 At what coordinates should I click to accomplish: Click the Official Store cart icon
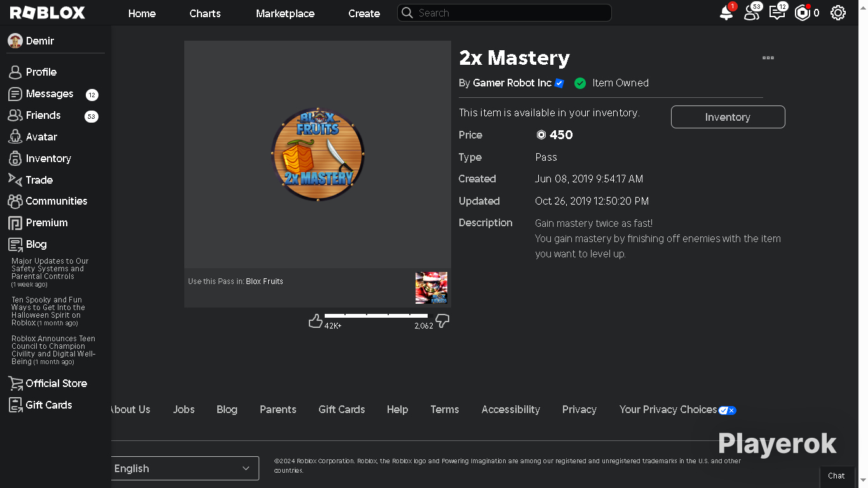(x=15, y=384)
